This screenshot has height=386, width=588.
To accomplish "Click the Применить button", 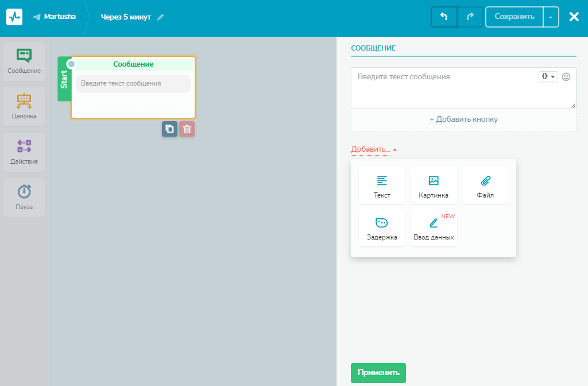I will [x=378, y=373].
